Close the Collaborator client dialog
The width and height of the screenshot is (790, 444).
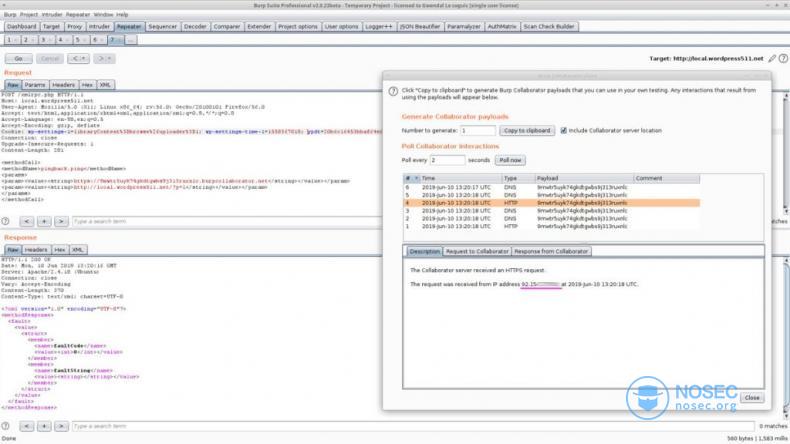[x=752, y=398]
